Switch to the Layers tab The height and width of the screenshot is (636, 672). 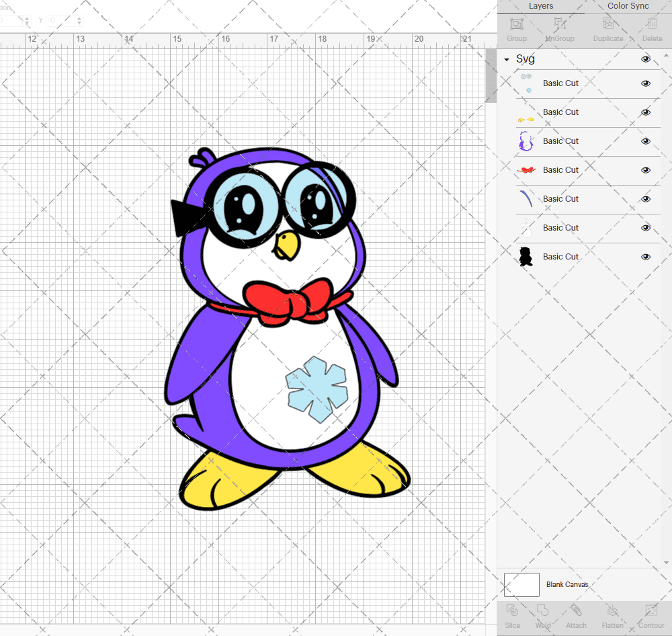click(541, 6)
